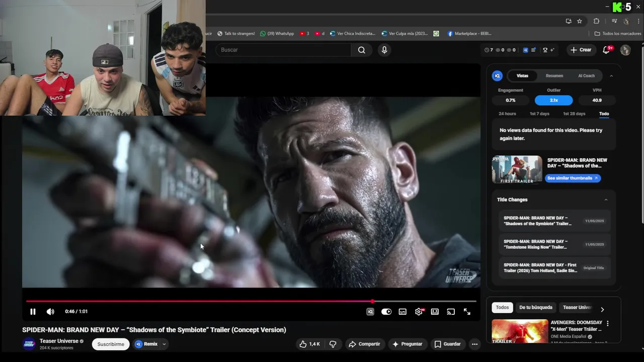
Task: Click the IQ icon in the player controls
Action: (370, 312)
